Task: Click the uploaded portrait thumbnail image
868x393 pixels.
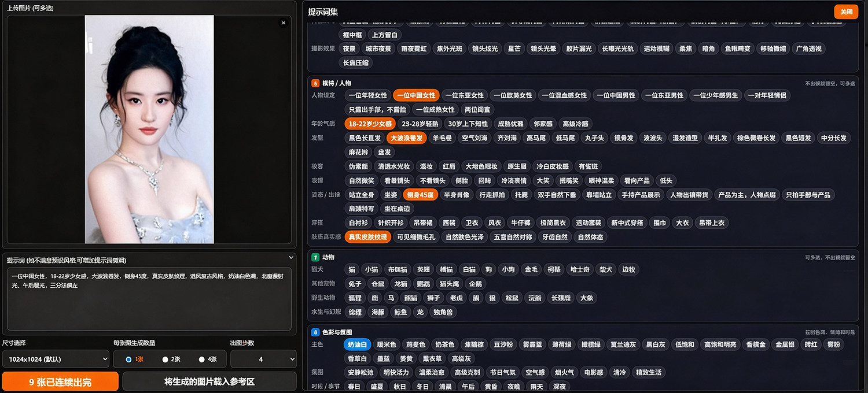Action: (x=149, y=129)
